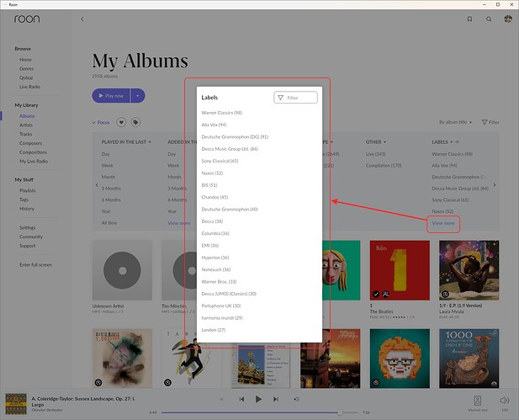Viewport: 519px width, 420px height.
Task: Select Deutsche Grammophon (DG) (91) label
Action: point(235,137)
